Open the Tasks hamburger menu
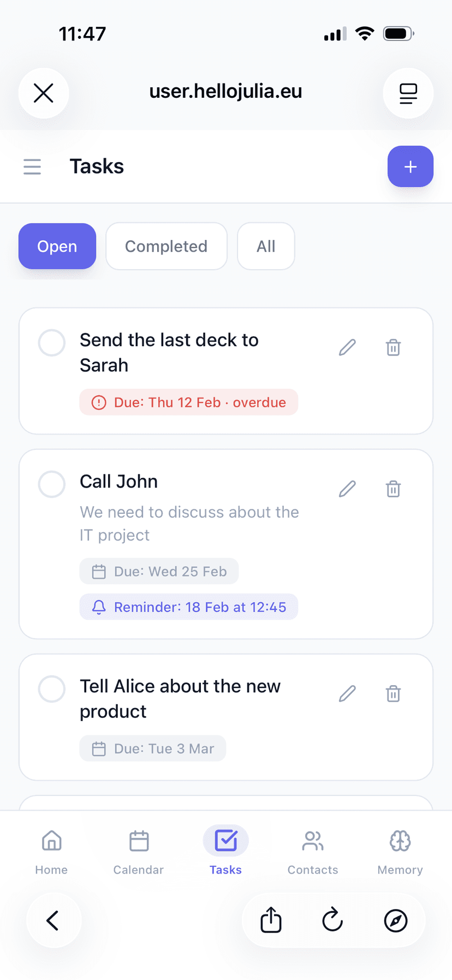Image resolution: width=452 pixels, height=980 pixels. (x=32, y=167)
